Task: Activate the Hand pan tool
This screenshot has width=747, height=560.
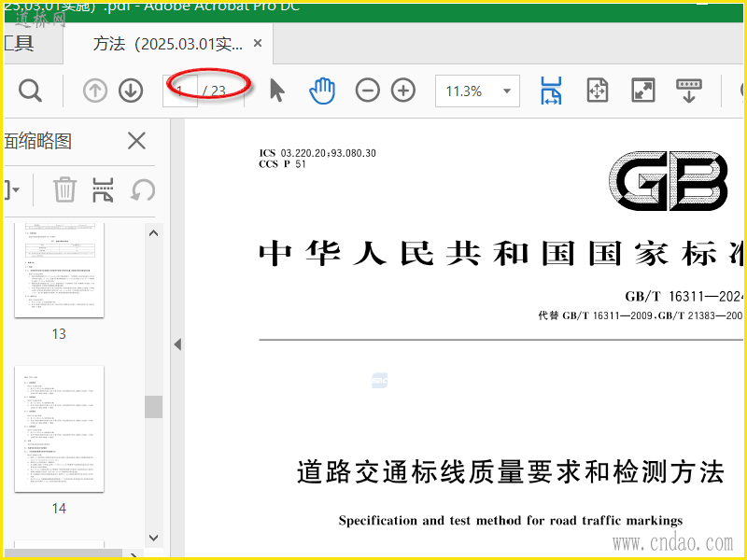Action: [x=322, y=91]
